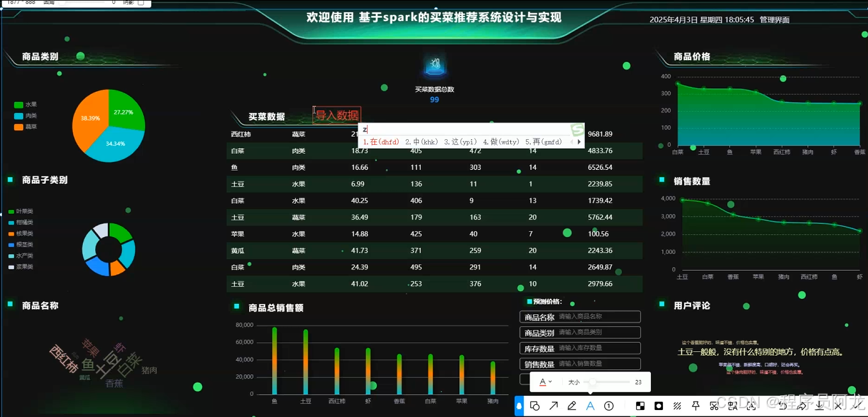Select candidate 2 中 from IME bar
868x417 pixels.
click(420, 142)
